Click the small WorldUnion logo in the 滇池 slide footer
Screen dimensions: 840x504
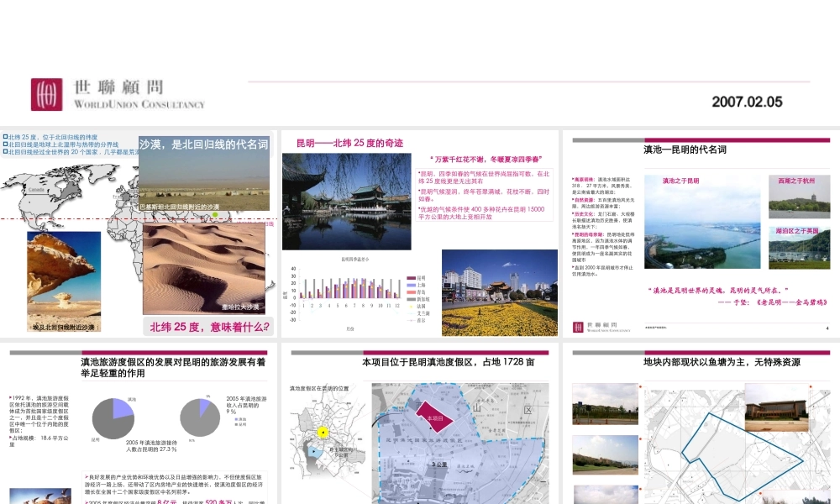click(578, 328)
